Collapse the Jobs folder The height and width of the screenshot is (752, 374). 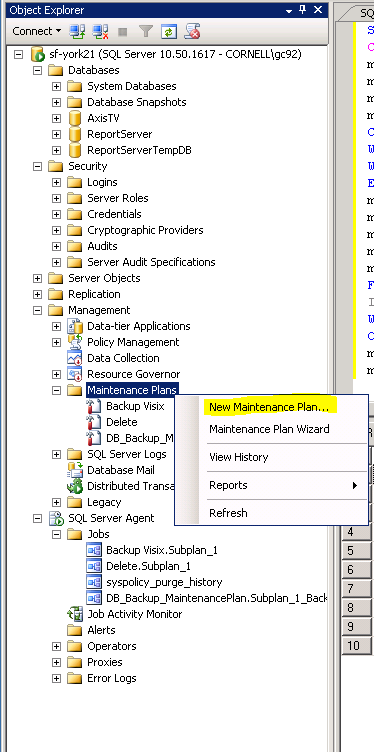pyautogui.click(x=57, y=534)
